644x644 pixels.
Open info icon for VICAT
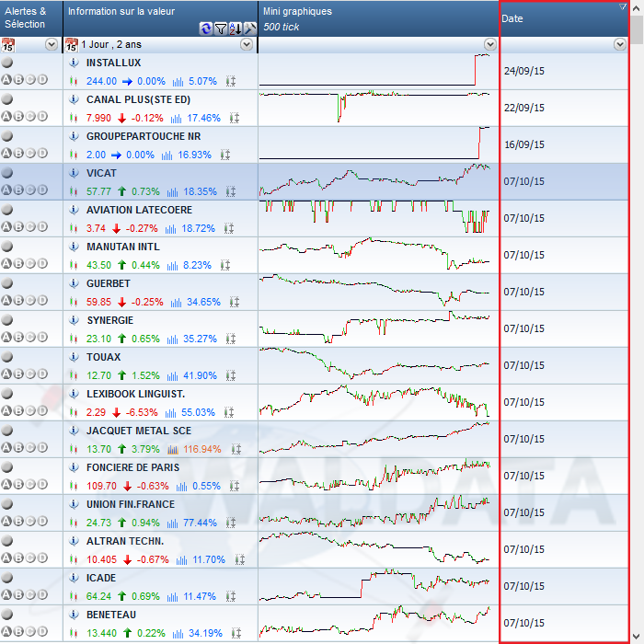point(74,173)
